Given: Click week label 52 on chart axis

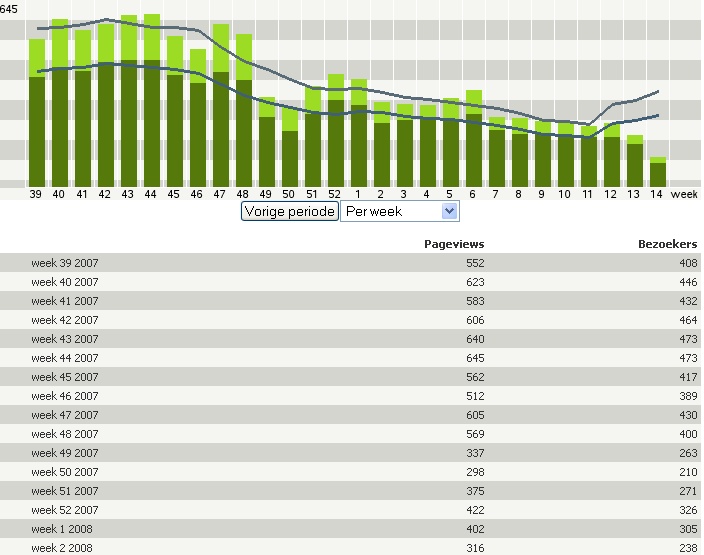Looking at the screenshot, I should (x=335, y=194).
